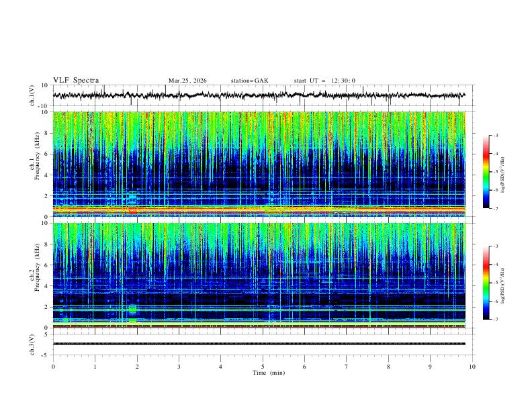This screenshot has width=532, height=411.
Task: Click the "7" tick on time axis
Action: pyautogui.click(x=347, y=367)
